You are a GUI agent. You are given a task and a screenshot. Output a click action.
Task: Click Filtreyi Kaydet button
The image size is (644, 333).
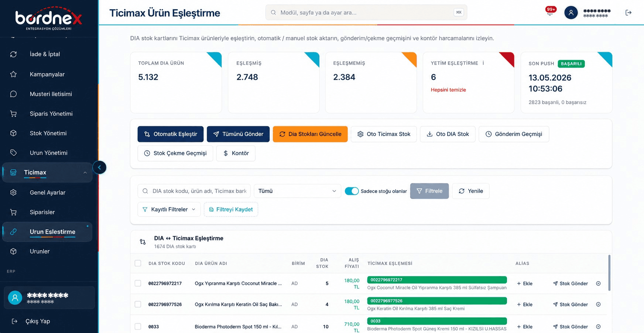pyautogui.click(x=231, y=210)
